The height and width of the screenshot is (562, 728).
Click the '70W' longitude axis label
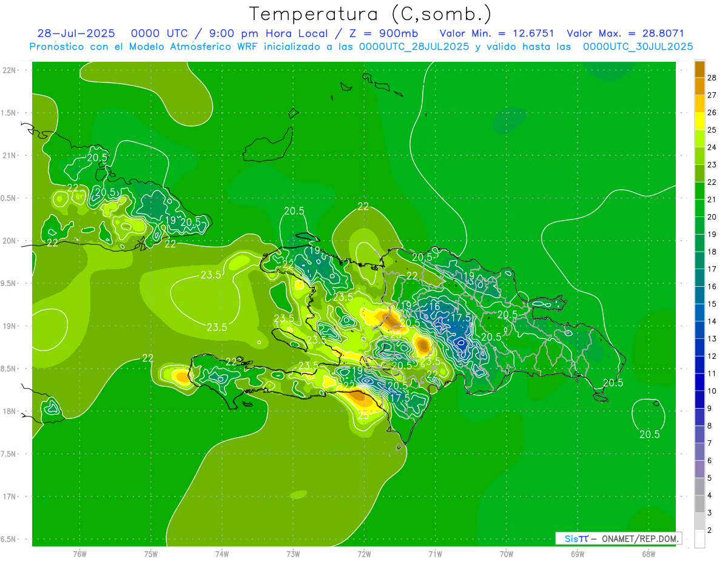(507, 554)
